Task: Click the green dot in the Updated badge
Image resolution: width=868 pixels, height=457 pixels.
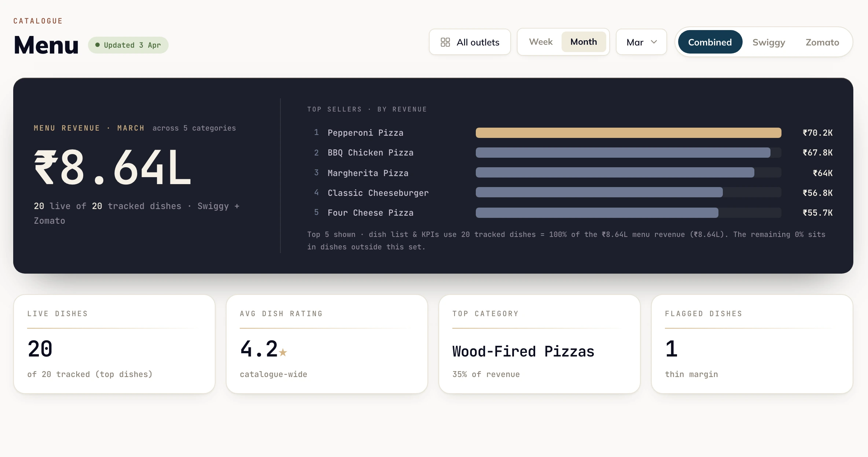Action: coord(98,45)
